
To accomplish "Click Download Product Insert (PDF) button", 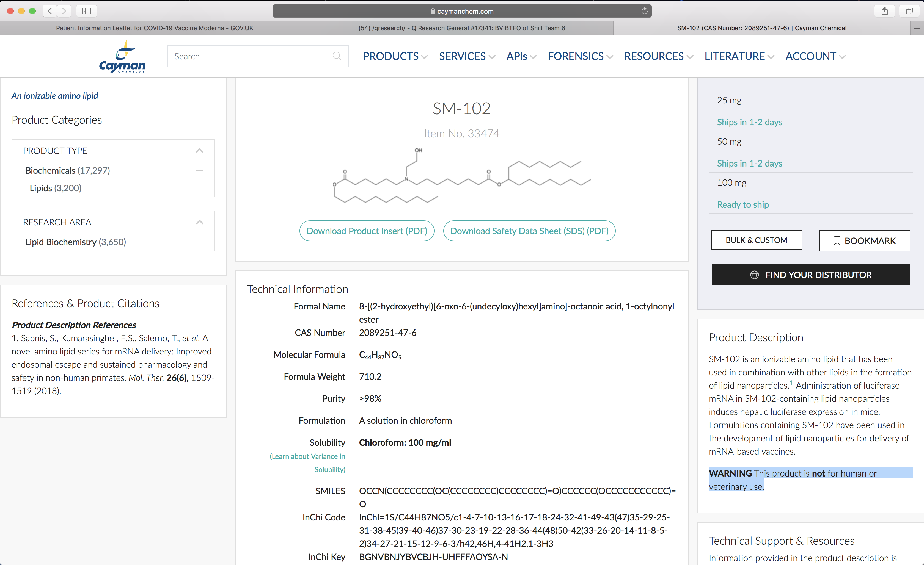I will [367, 231].
